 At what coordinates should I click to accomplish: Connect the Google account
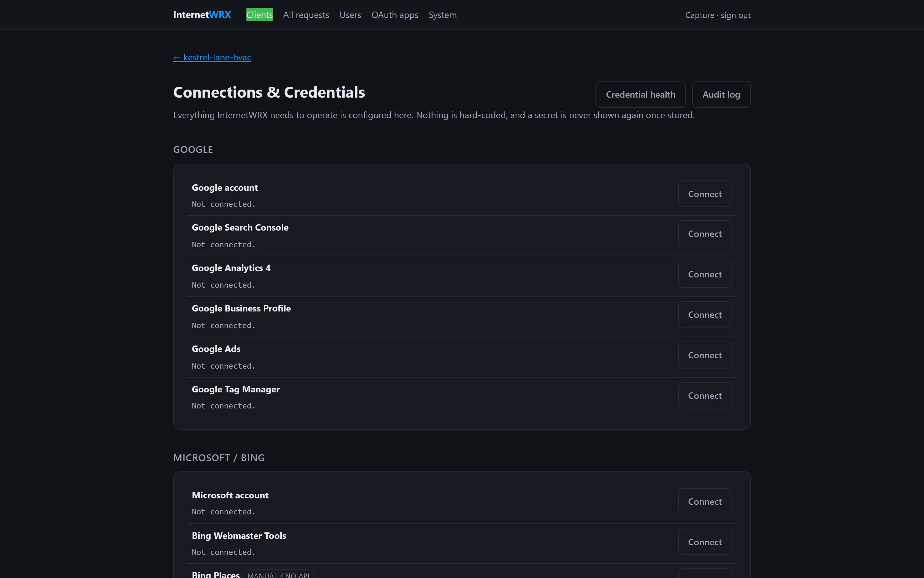(705, 194)
